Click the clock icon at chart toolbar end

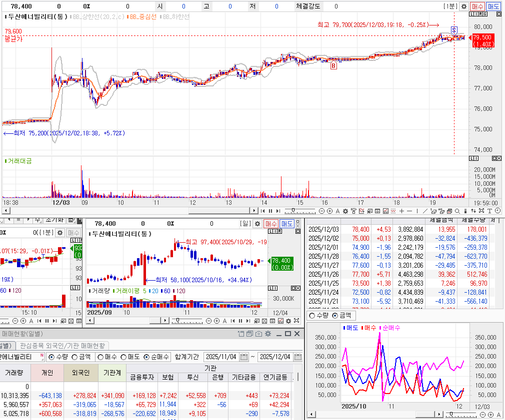tap(497, 211)
